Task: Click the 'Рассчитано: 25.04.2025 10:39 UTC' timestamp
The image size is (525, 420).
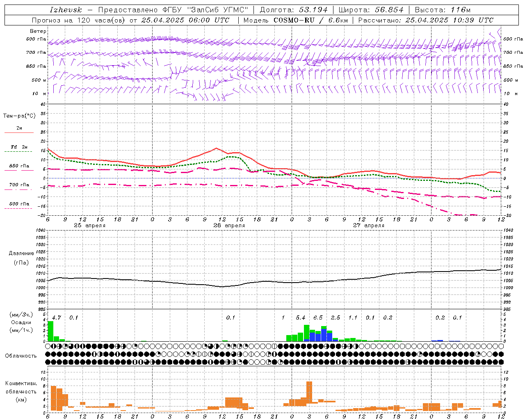Action: pos(426,20)
